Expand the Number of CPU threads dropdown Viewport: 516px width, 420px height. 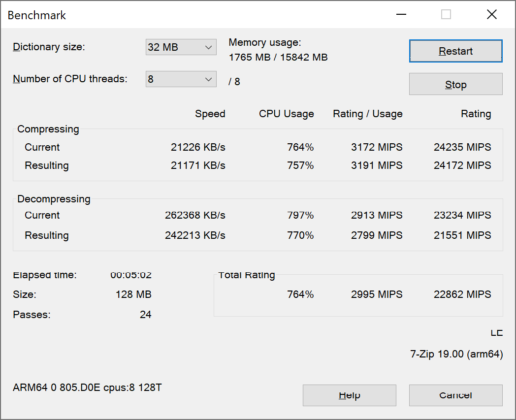(181, 79)
